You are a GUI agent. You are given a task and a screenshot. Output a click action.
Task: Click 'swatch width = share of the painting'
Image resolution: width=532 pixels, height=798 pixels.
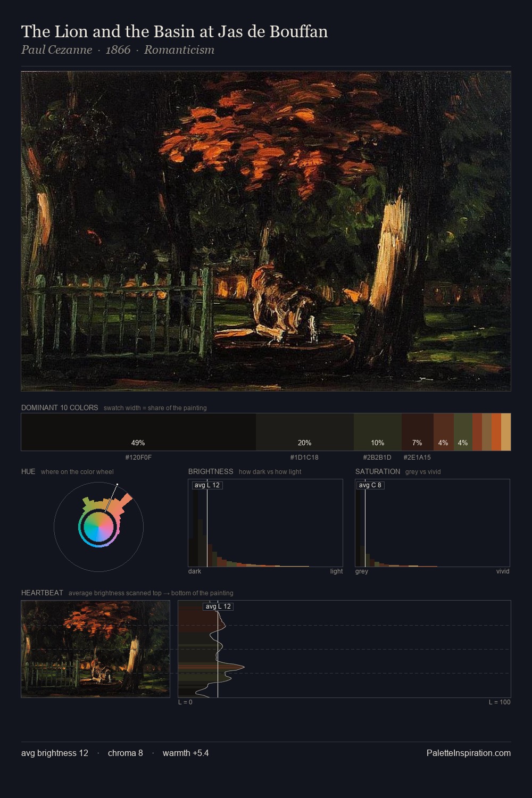[155, 408]
